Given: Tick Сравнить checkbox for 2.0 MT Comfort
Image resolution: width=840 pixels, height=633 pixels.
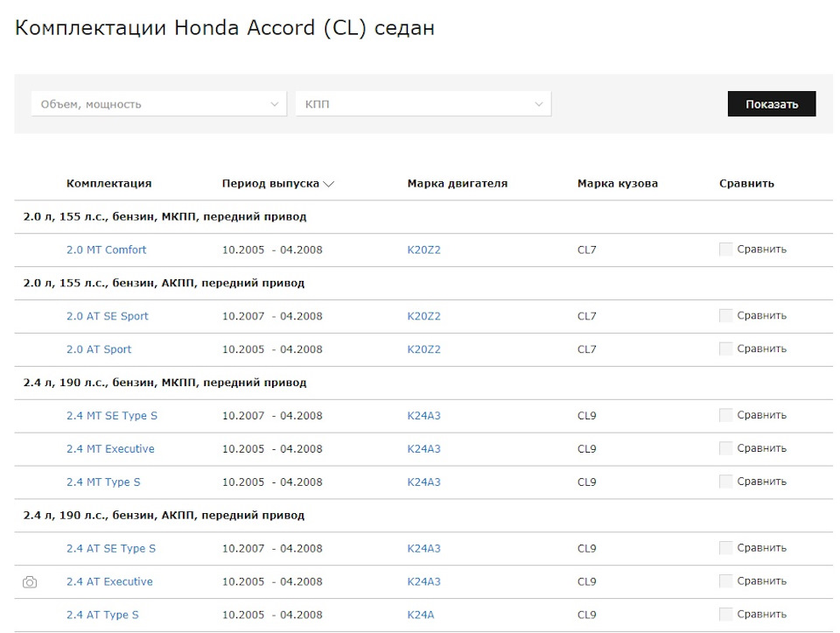Looking at the screenshot, I should coord(725,250).
